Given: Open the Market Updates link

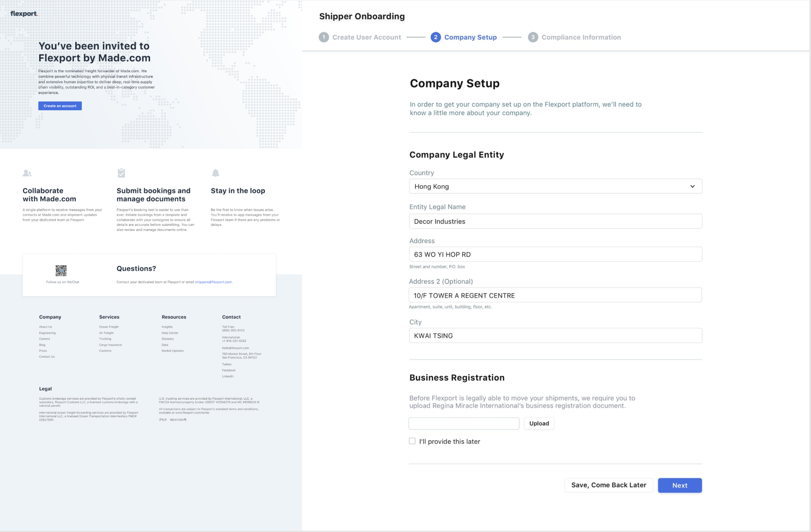Looking at the screenshot, I should click(x=172, y=351).
